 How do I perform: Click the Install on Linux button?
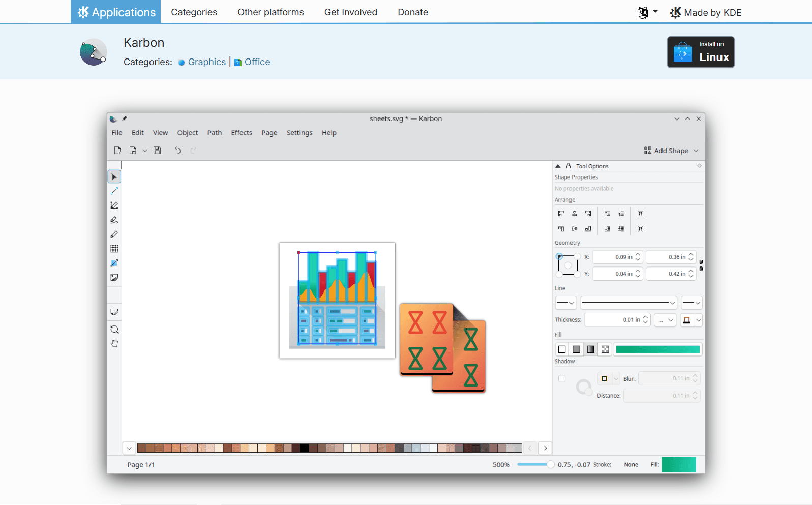click(x=701, y=52)
